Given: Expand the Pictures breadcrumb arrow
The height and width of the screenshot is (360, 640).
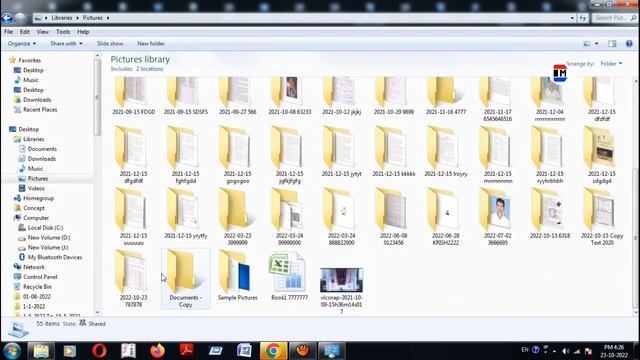Looking at the screenshot, I should (108, 18).
